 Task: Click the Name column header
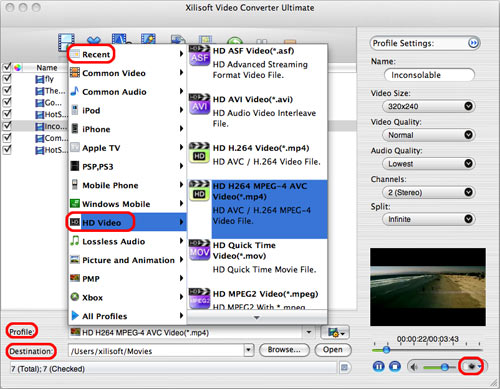coord(47,68)
